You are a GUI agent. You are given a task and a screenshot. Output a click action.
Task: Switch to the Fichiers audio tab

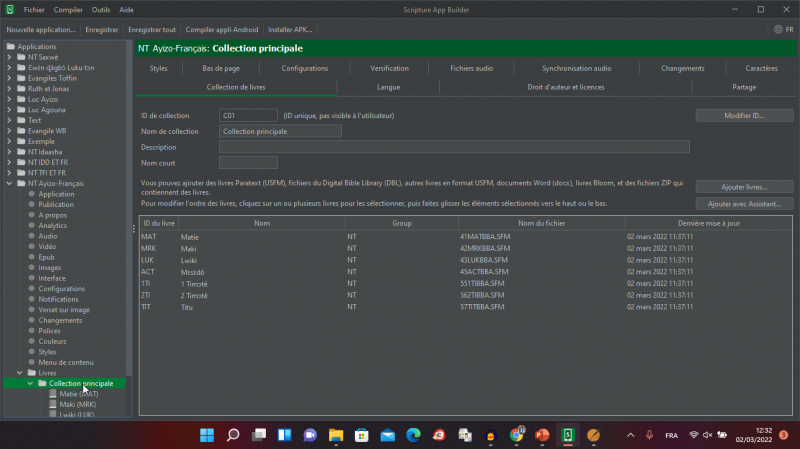[x=471, y=68]
